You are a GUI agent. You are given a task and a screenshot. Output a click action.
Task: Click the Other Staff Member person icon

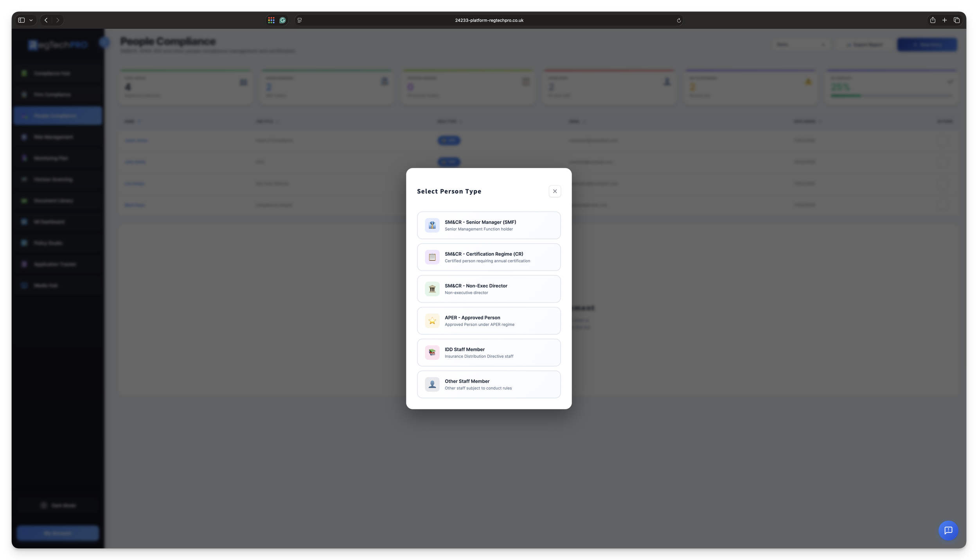click(x=432, y=384)
